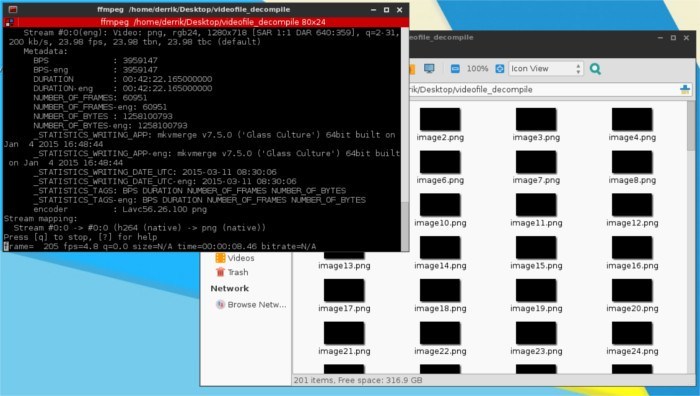700x396 pixels.
Task: Click the terminal's vertical scrollbar
Action: 404,139
